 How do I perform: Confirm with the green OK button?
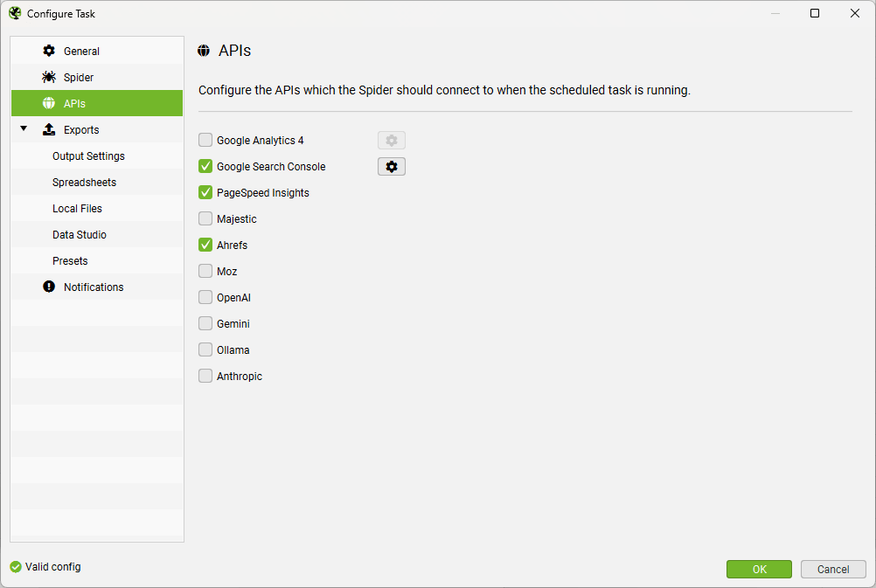[x=759, y=569]
